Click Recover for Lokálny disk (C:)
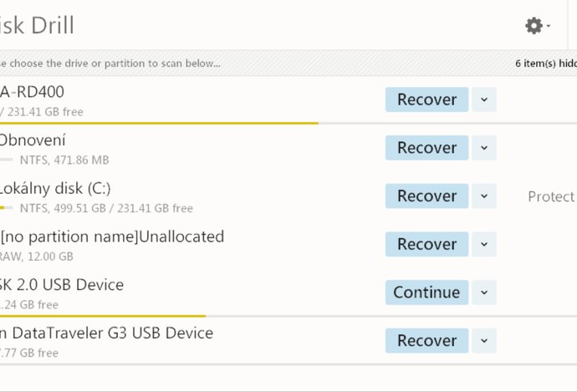 (426, 196)
